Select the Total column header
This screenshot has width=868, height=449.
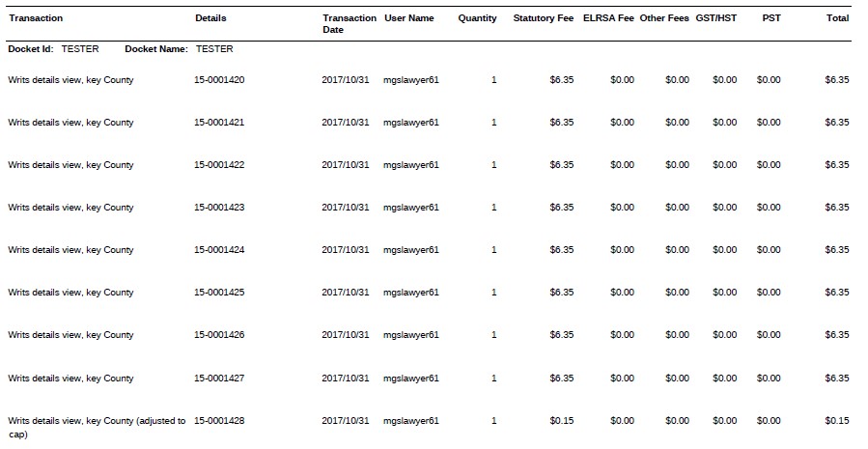[837, 18]
